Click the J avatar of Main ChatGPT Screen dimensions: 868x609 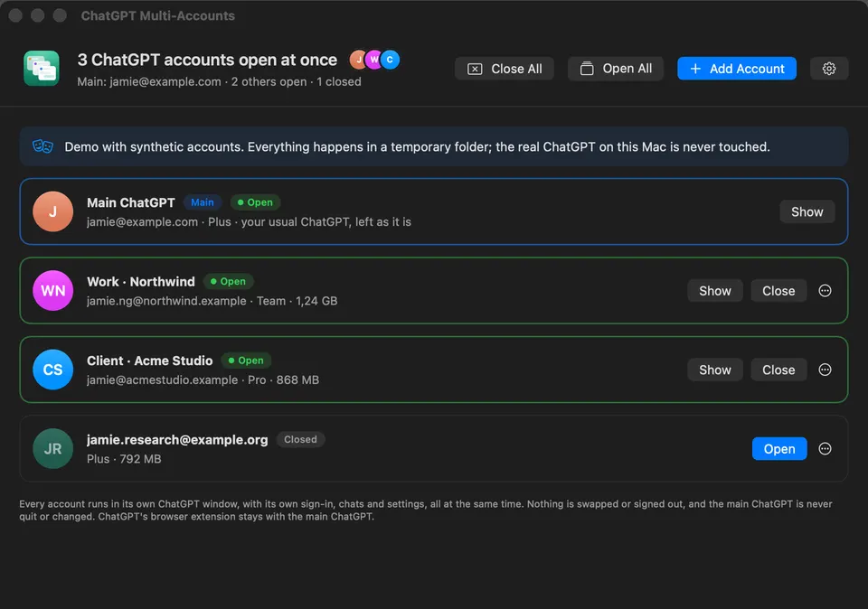(52, 211)
